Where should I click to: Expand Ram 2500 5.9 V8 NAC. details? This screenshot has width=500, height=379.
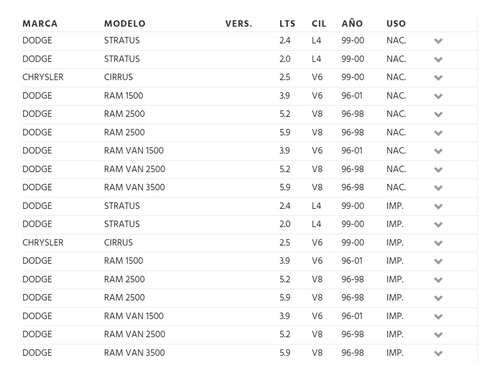coord(438,133)
